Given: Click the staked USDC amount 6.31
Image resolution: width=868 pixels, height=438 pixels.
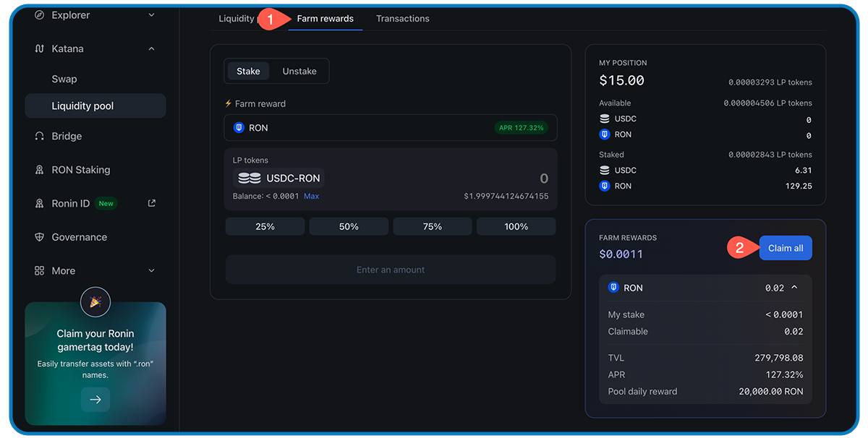Looking at the screenshot, I should point(803,171).
